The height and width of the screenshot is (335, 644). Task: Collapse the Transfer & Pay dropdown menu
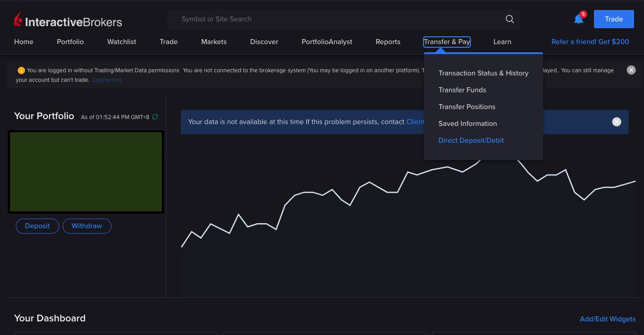[446, 42]
